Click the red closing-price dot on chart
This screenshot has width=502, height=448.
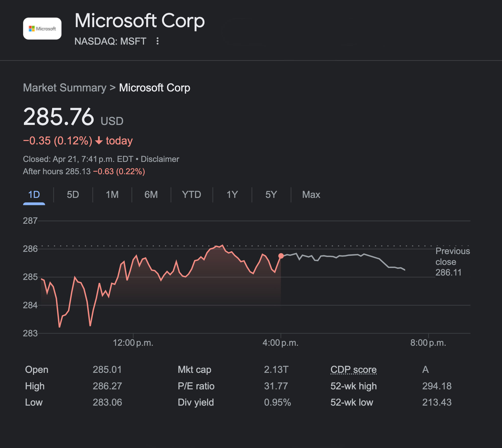[281, 256]
